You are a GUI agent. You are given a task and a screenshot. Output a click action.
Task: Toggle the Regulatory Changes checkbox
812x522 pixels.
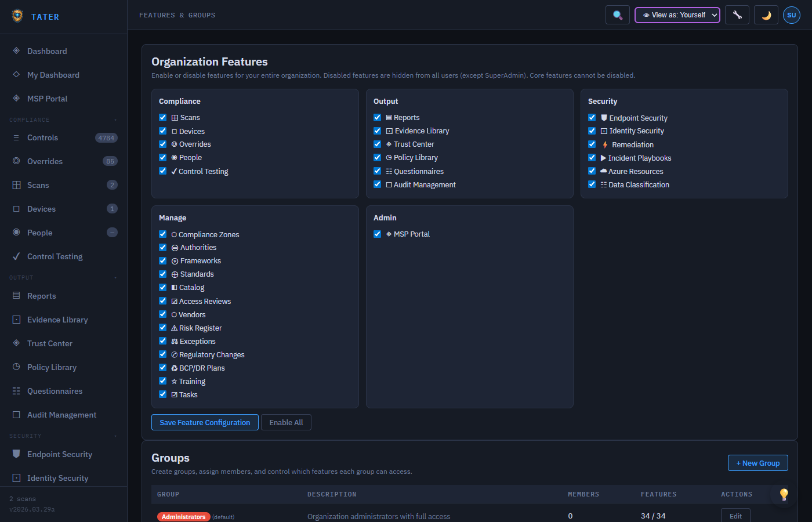163,354
